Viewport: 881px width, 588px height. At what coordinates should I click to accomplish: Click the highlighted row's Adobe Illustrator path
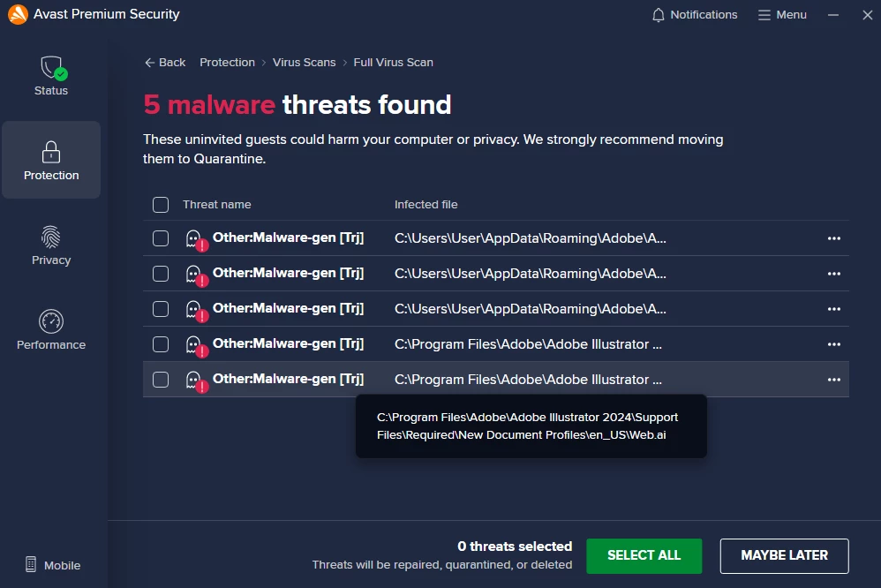click(x=528, y=380)
